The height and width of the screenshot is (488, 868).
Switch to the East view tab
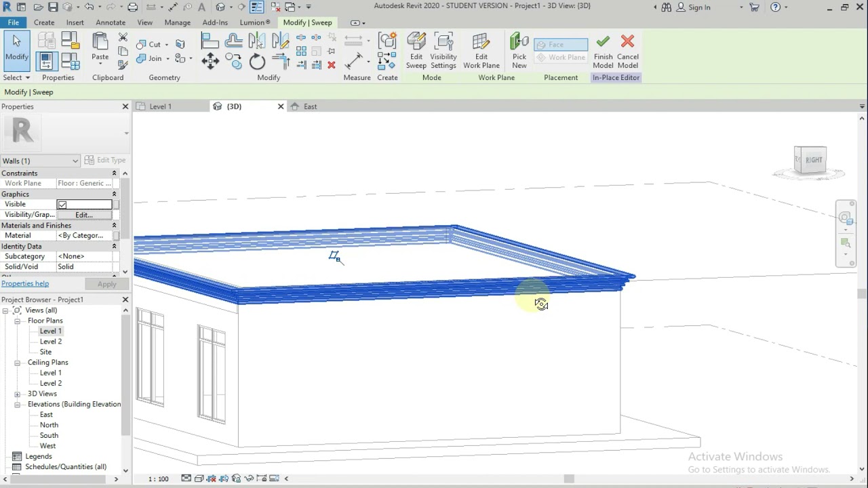click(x=310, y=106)
